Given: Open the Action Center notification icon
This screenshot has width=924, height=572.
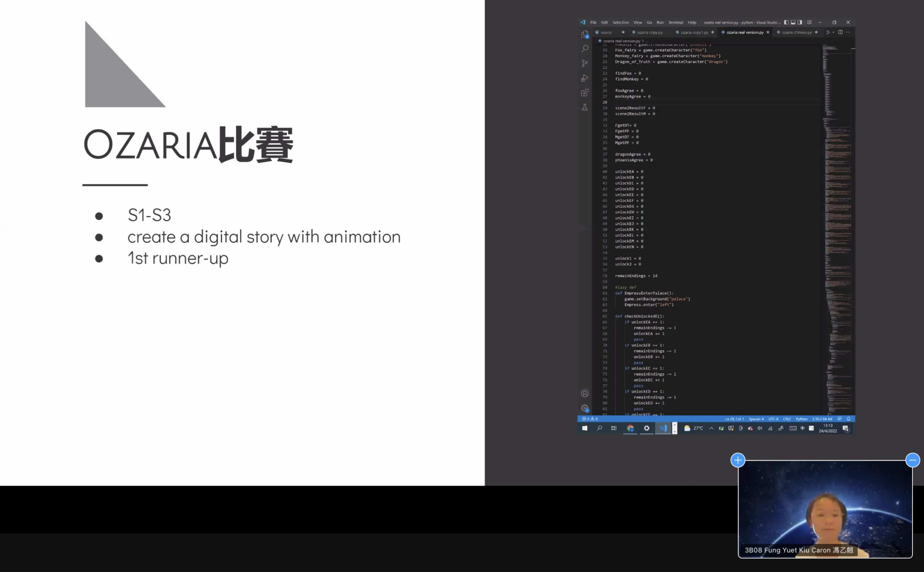Looking at the screenshot, I should (x=846, y=429).
